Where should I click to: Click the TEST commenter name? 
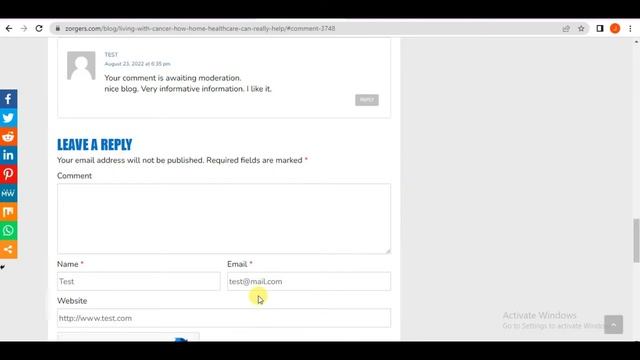pyautogui.click(x=111, y=55)
